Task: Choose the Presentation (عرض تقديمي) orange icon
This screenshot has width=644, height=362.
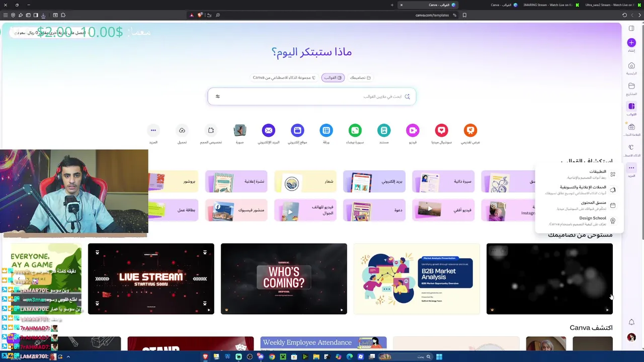Action: coord(470,130)
